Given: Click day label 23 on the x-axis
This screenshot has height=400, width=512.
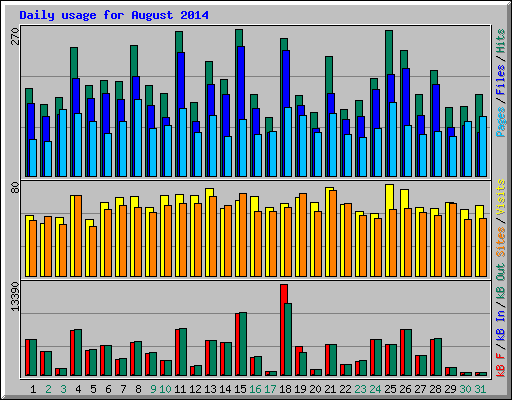Looking at the screenshot, I should (x=360, y=389).
